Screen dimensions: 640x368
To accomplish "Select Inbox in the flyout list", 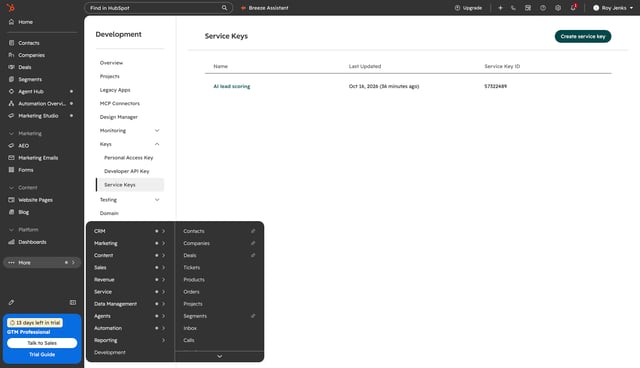I will (190, 328).
